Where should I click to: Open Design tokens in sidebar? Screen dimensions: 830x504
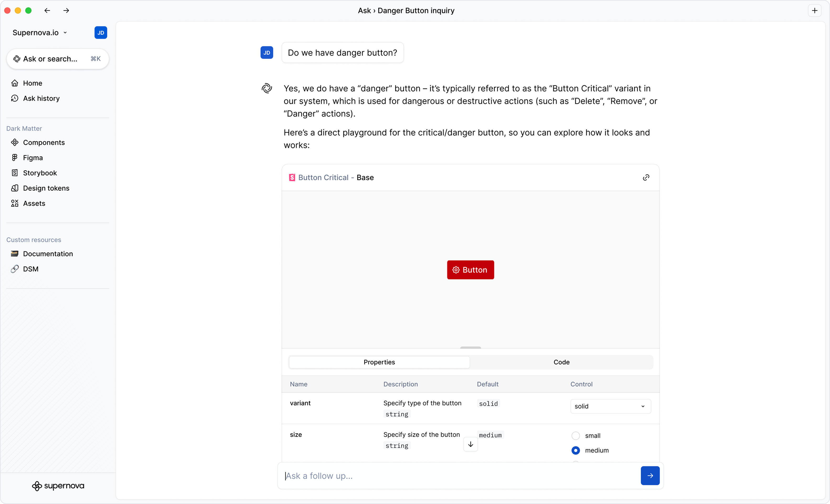[x=46, y=188]
